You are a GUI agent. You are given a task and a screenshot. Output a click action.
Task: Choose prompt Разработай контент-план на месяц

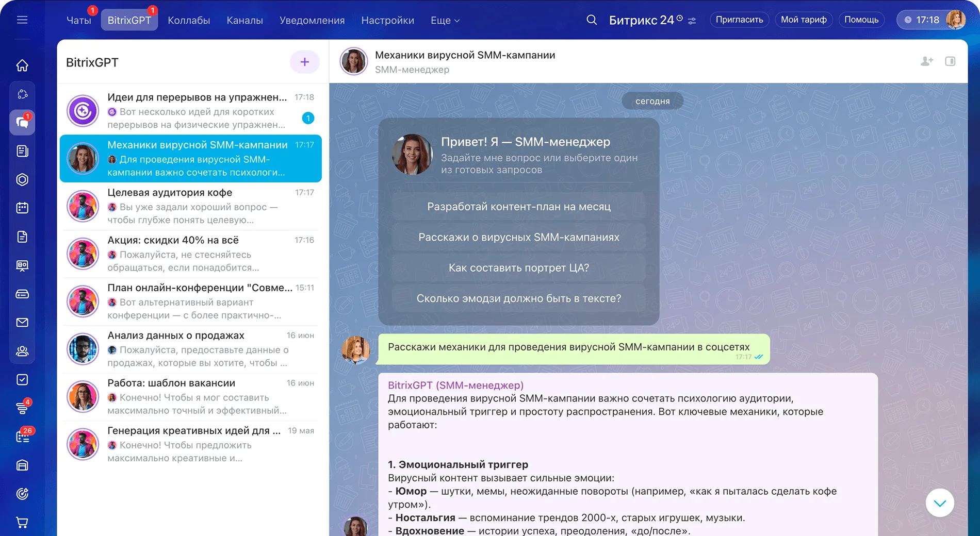pos(519,207)
